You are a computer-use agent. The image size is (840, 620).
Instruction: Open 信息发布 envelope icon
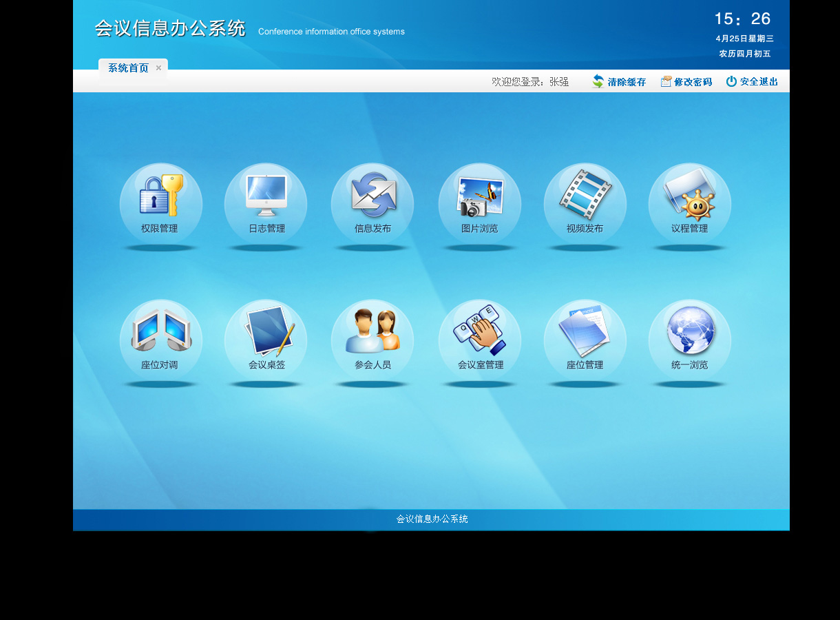[373, 194]
